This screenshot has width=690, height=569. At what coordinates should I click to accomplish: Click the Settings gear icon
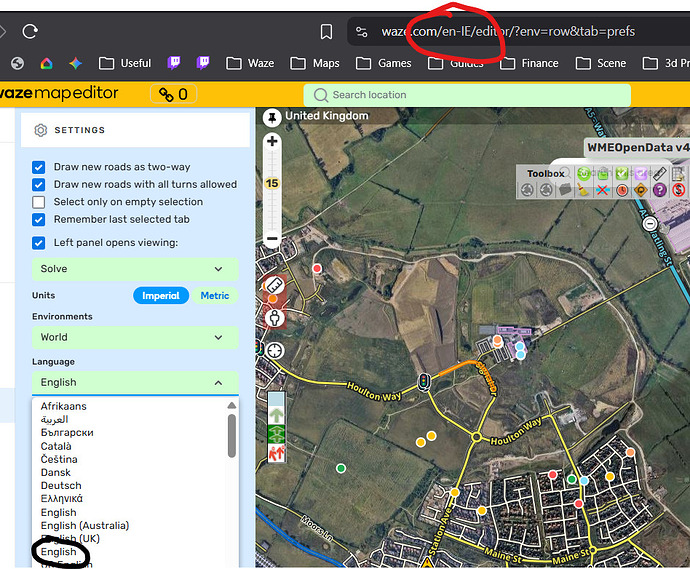pos(40,130)
